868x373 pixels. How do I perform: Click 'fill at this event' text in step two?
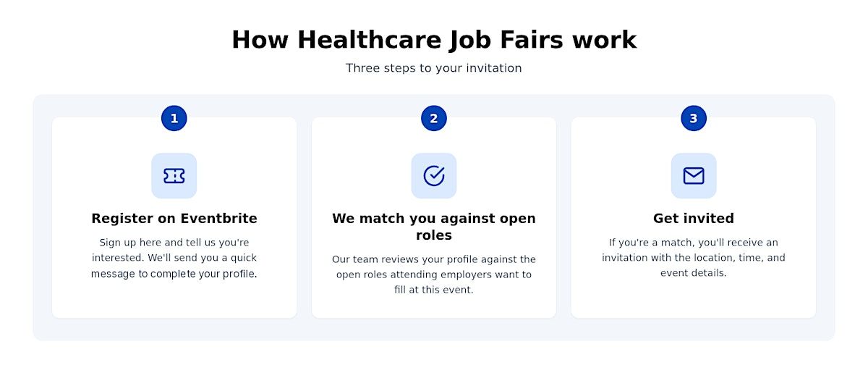434,290
